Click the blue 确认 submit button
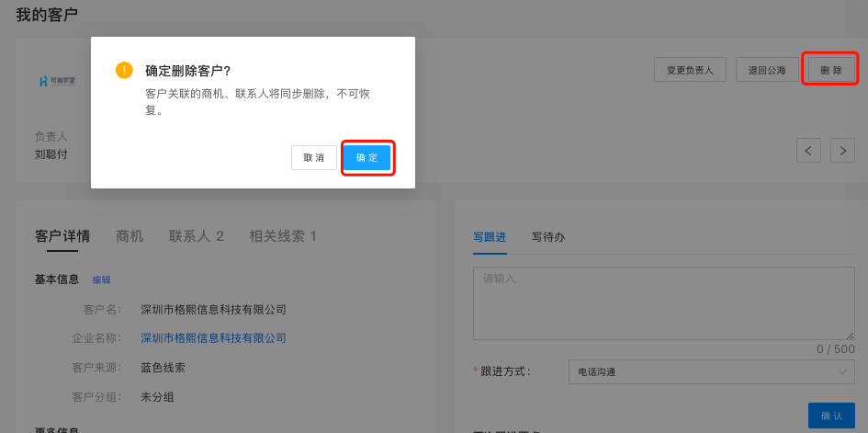The height and width of the screenshot is (433, 868). (x=831, y=416)
